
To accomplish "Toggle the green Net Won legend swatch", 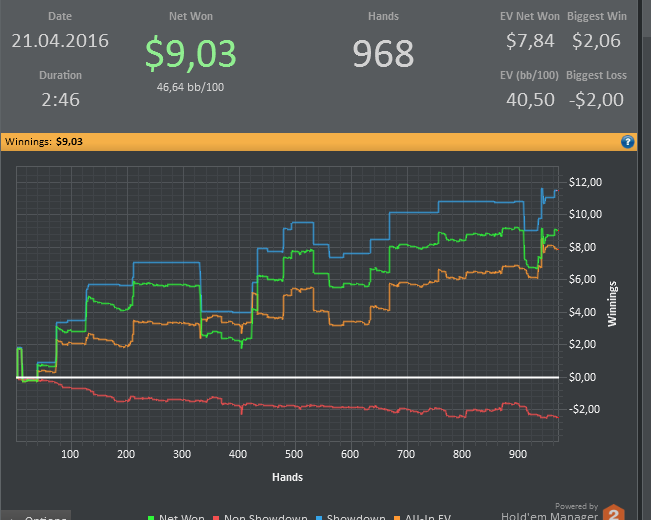I will [x=151, y=518].
